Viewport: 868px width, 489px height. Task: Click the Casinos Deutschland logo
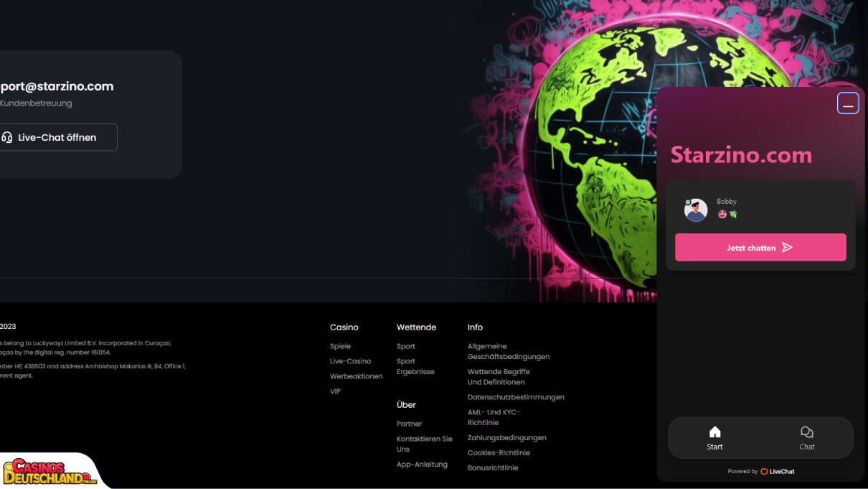(50, 472)
